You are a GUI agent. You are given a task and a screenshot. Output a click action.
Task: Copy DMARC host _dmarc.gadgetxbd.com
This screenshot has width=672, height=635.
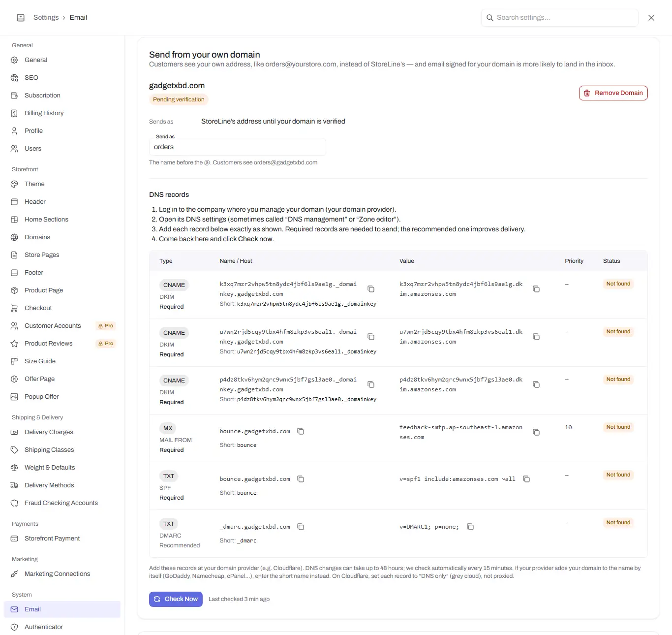[301, 527]
